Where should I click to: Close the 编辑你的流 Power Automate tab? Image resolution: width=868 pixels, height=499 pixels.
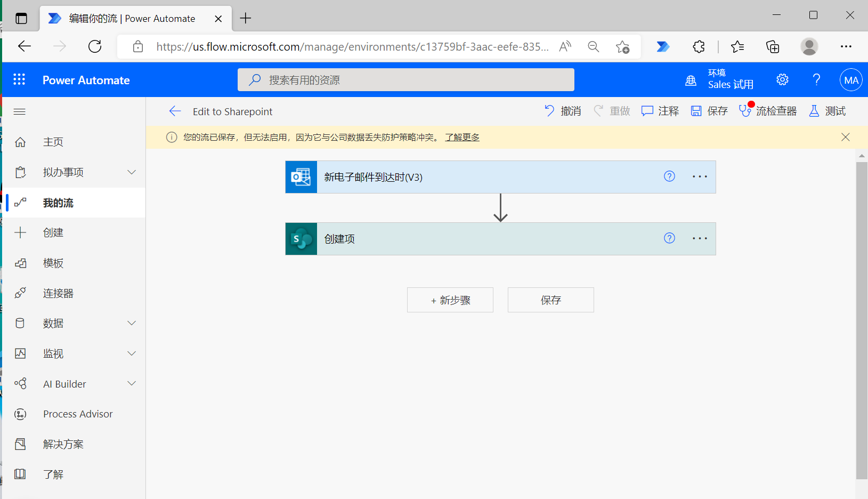[x=218, y=19]
